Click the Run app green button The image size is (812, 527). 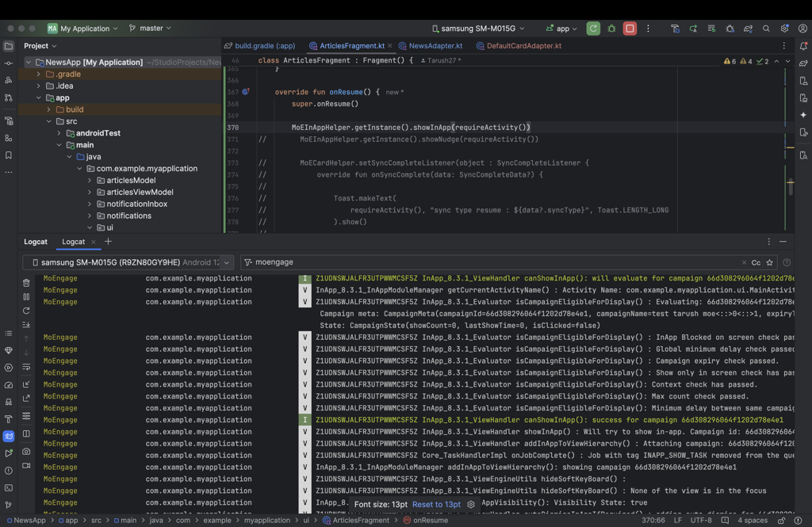click(593, 29)
